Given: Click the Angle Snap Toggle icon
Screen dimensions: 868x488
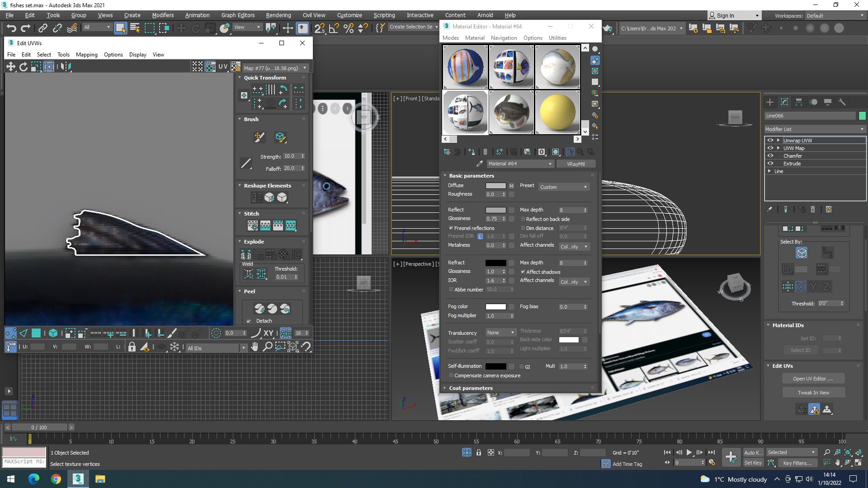Looking at the screenshot, I should (334, 28).
